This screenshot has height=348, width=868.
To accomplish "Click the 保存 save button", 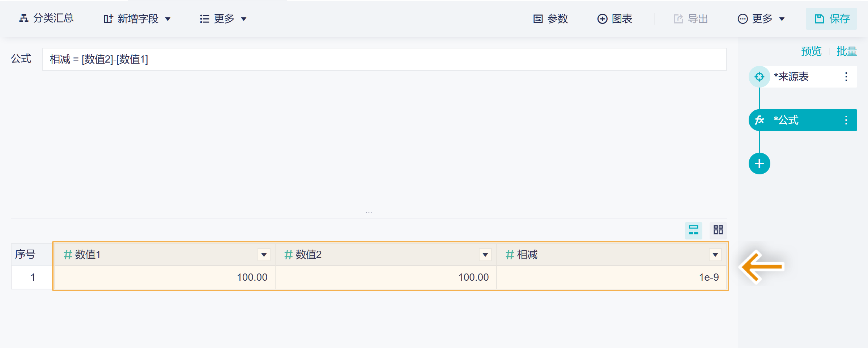I will click(x=831, y=19).
